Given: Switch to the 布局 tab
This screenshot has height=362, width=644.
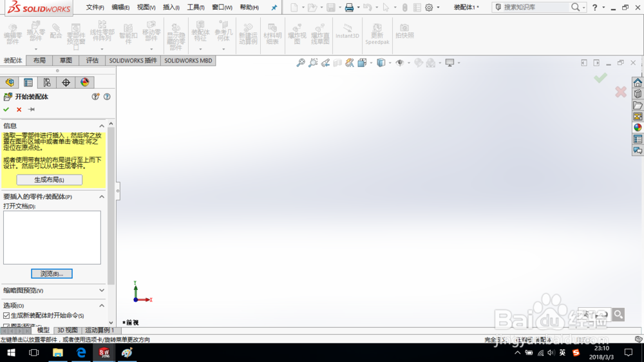Looking at the screenshot, I should point(39,61).
